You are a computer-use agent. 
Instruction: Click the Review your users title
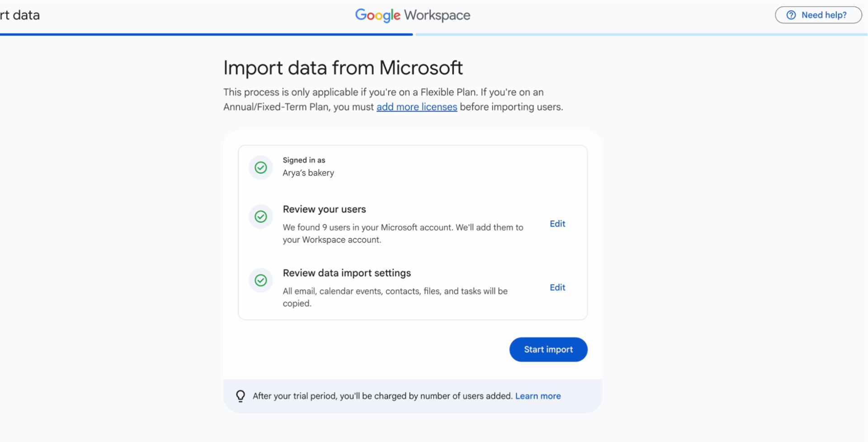coord(324,209)
